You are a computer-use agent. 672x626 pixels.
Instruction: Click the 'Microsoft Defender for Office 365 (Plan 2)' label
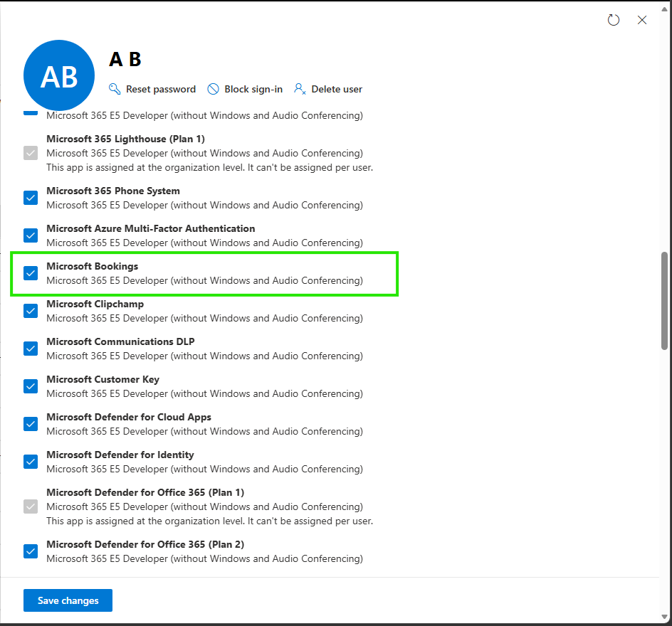[145, 544]
